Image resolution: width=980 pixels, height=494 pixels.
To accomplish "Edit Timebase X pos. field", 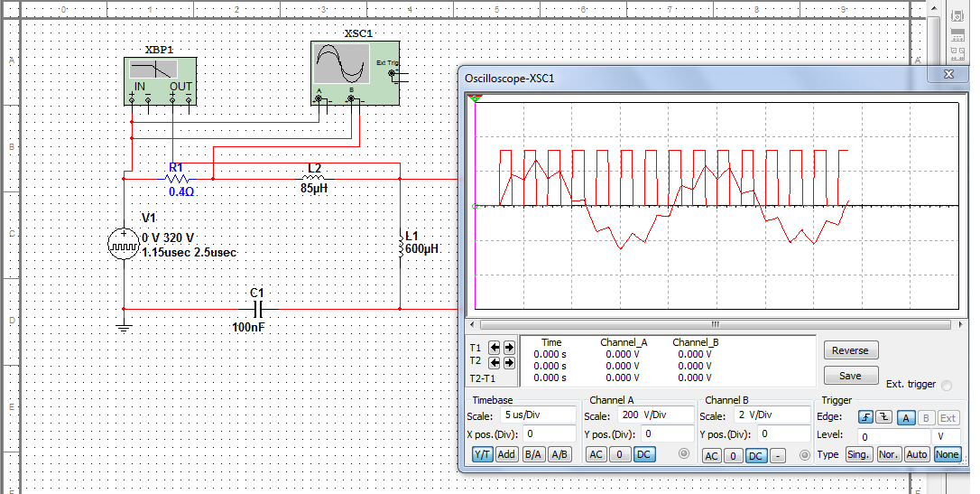I will coord(550,433).
